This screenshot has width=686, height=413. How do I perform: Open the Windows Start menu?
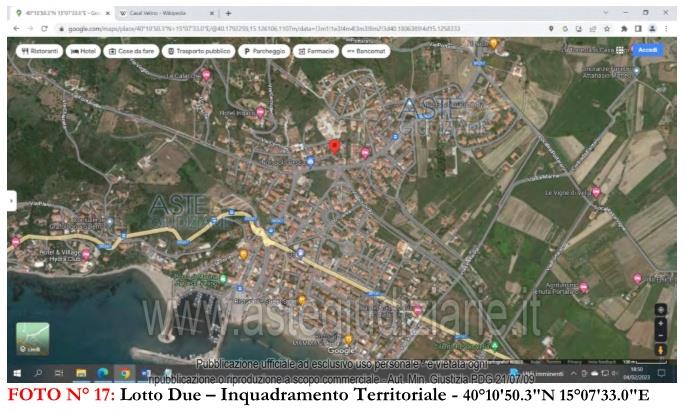click(17, 373)
